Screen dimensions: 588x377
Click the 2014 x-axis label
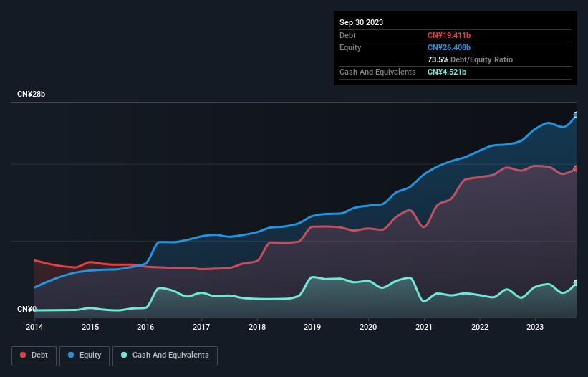pyautogui.click(x=34, y=327)
